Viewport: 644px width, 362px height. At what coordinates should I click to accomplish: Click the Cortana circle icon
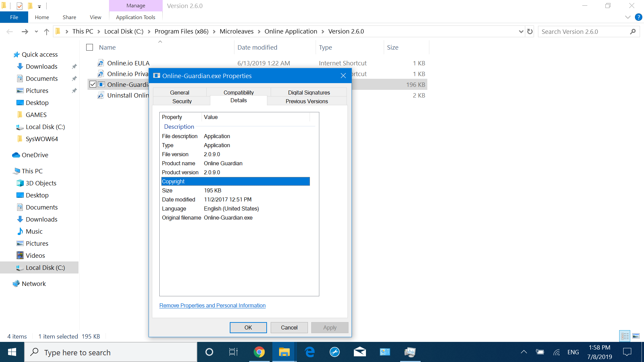tap(209, 352)
